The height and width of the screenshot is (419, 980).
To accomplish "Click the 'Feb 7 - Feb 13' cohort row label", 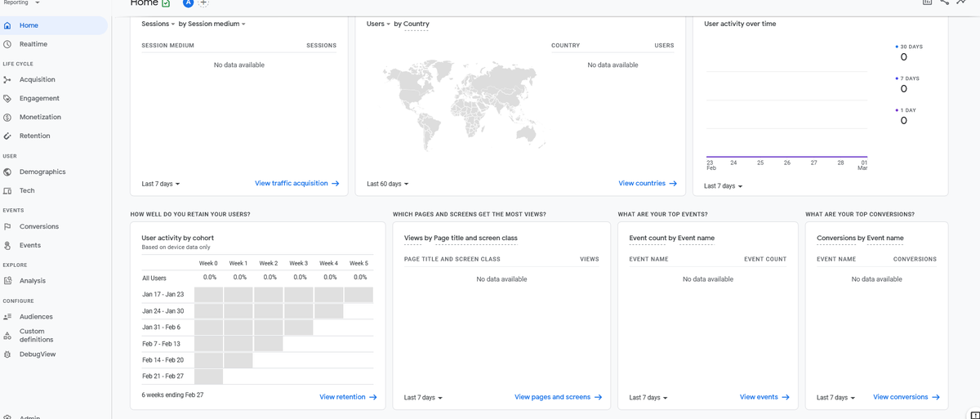I will click(161, 344).
